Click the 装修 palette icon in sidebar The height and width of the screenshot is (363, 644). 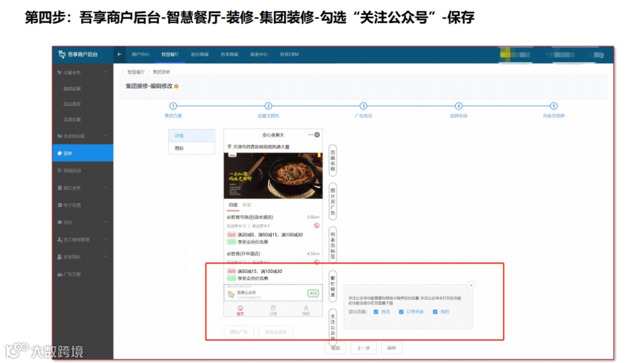60,153
